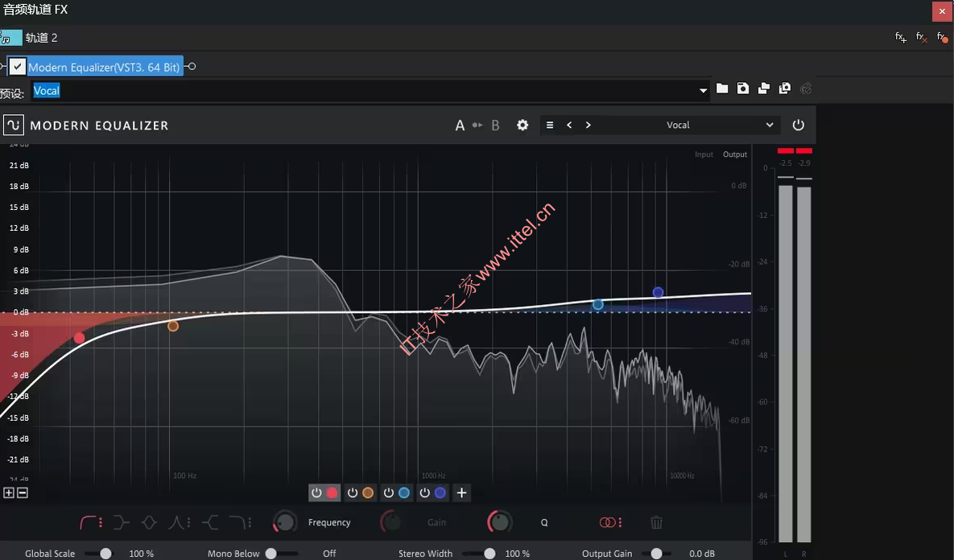Expand the preset dropdown arrow next to Vocal field

click(704, 91)
